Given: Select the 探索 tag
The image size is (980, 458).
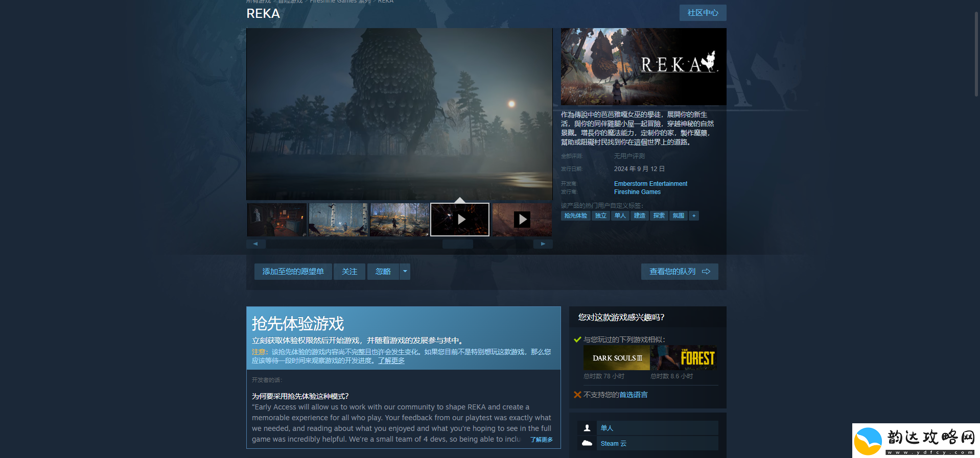Looking at the screenshot, I should click(659, 215).
